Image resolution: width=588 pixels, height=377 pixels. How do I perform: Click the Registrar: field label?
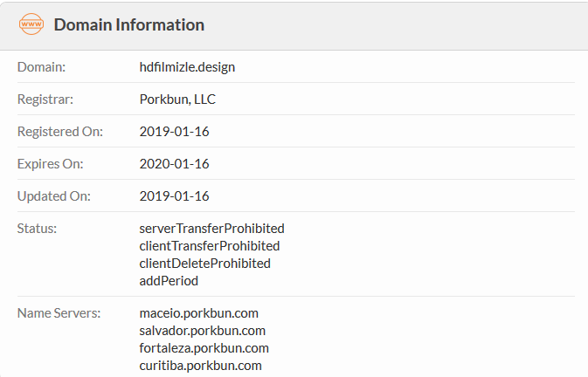pos(45,99)
